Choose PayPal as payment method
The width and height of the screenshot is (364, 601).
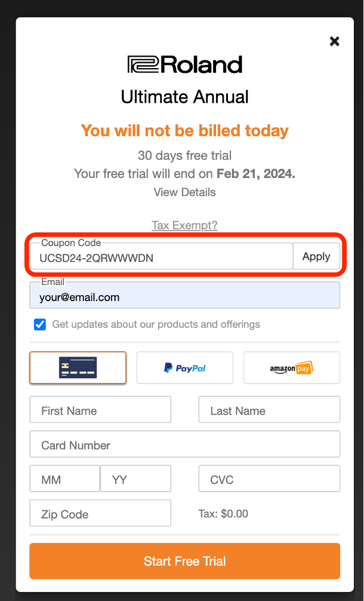click(184, 367)
